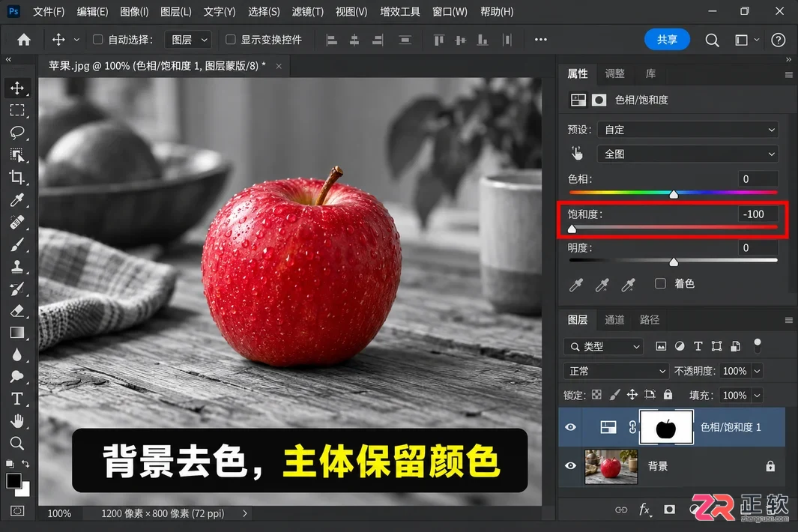
Task: Click the mask icon in Properties panel
Action: 599,100
